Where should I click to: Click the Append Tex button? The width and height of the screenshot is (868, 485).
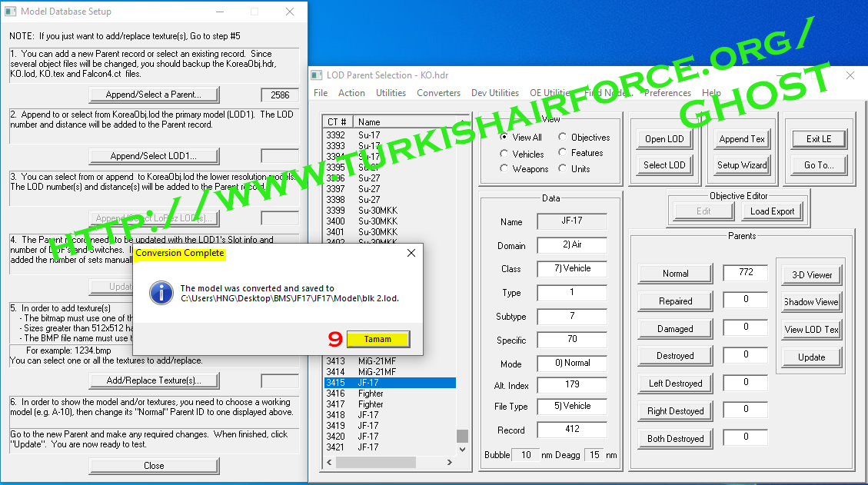pyautogui.click(x=742, y=139)
